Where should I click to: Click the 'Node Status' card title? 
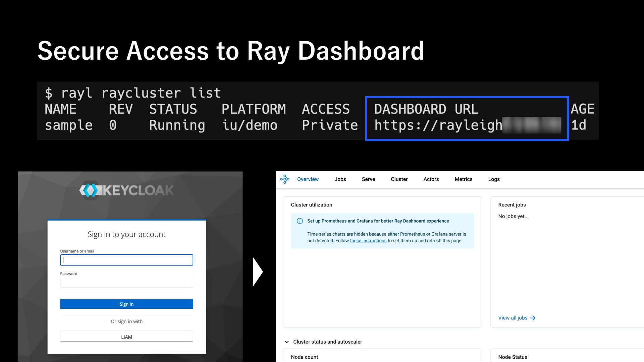pyautogui.click(x=513, y=357)
